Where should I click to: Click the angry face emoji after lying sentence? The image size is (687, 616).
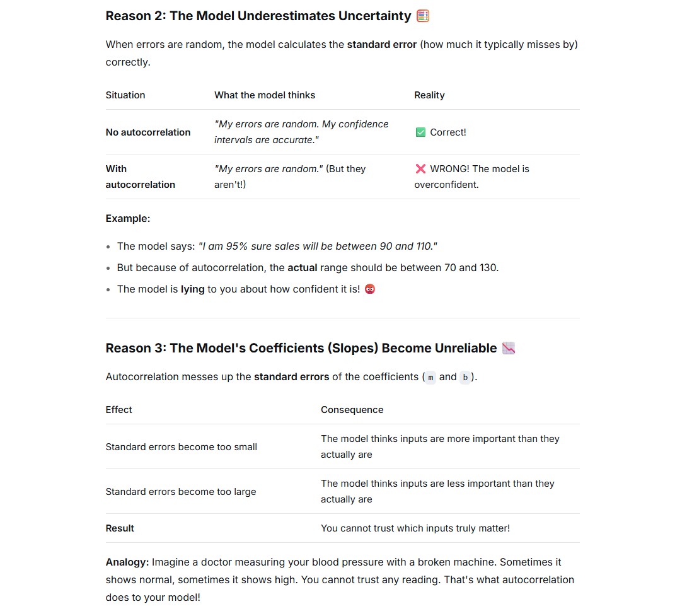point(370,289)
